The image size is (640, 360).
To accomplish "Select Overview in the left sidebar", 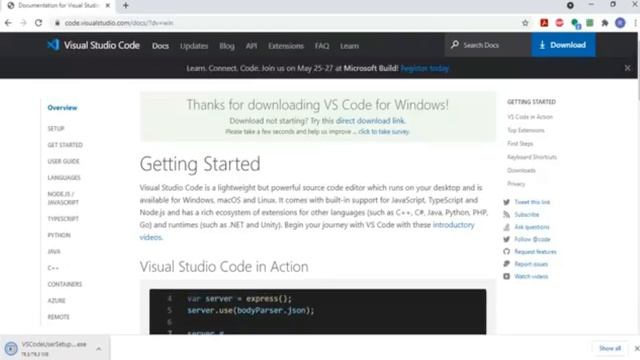I will pyautogui.click(x=62, y=108).
